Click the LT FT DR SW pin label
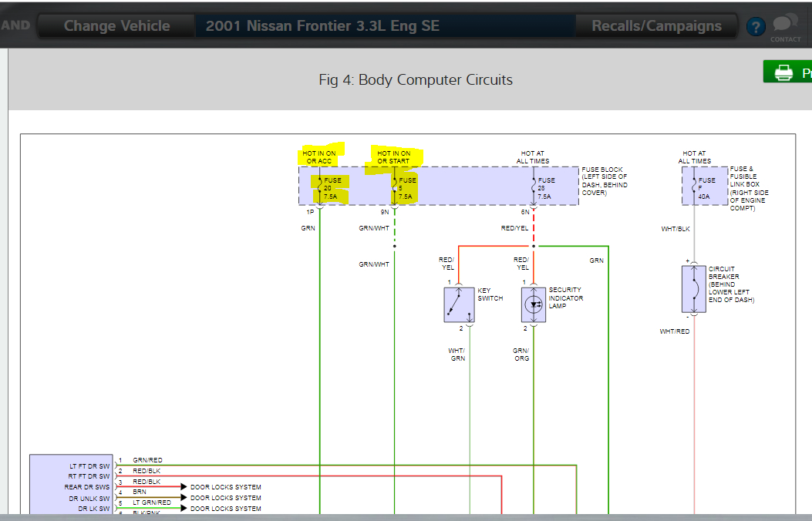 click(89, 466)
